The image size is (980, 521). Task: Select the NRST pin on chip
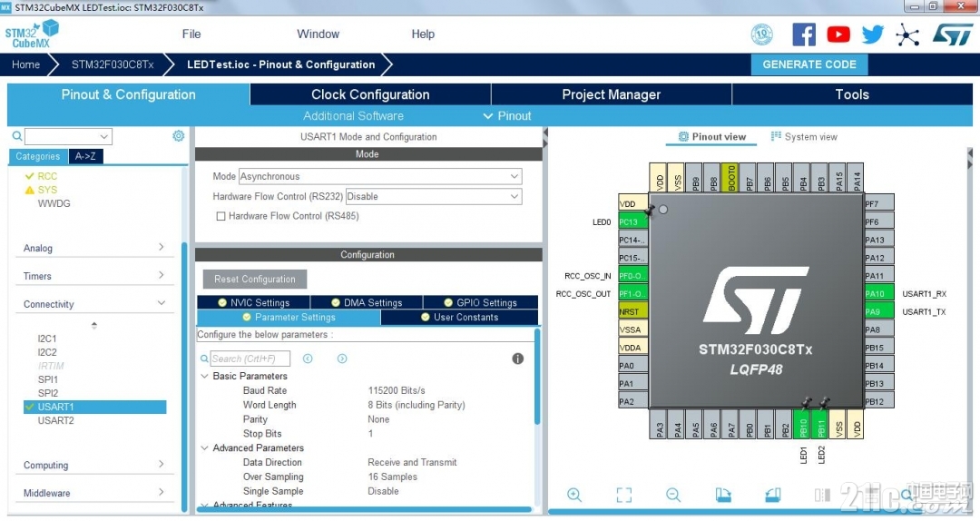(632, 311)
